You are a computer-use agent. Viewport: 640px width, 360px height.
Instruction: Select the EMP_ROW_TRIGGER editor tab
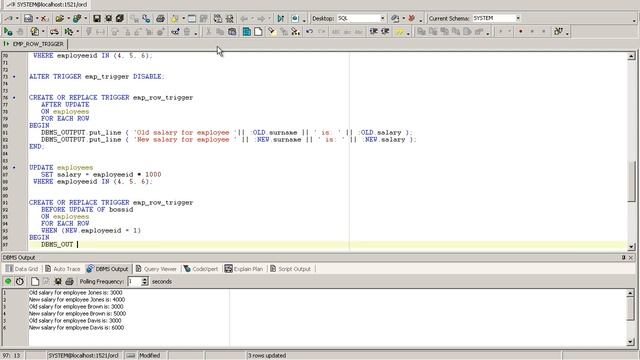tap(34, 44)
